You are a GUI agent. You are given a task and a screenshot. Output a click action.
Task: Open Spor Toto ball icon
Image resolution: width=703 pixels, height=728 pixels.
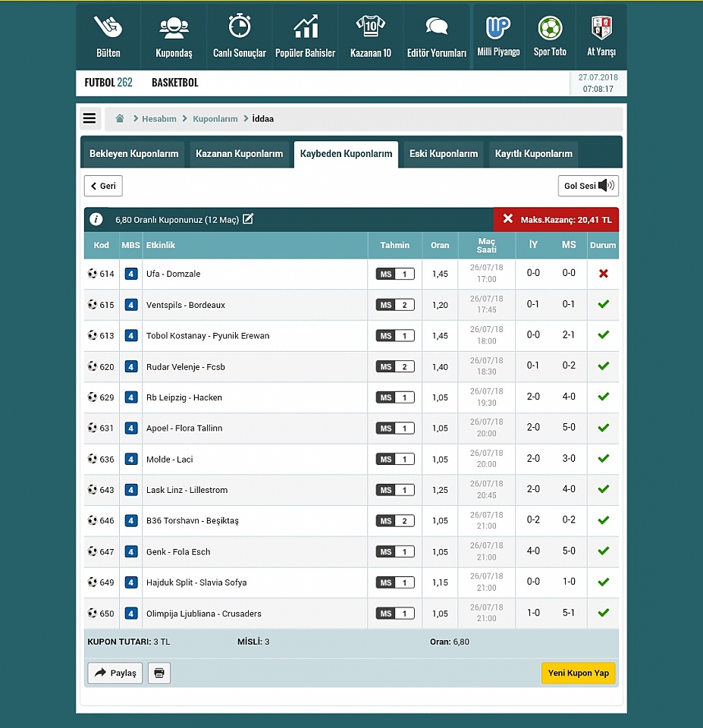pos(551,28)
